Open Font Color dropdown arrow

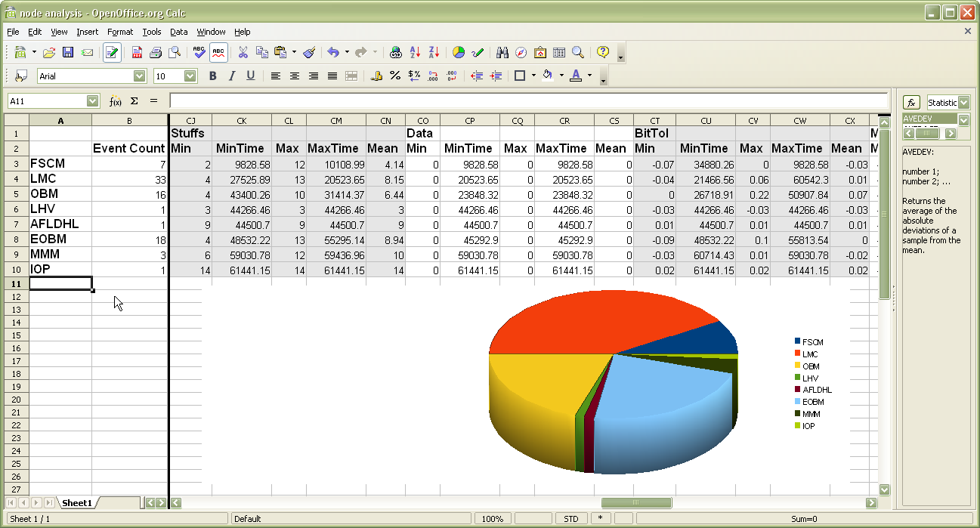[589, 76]
